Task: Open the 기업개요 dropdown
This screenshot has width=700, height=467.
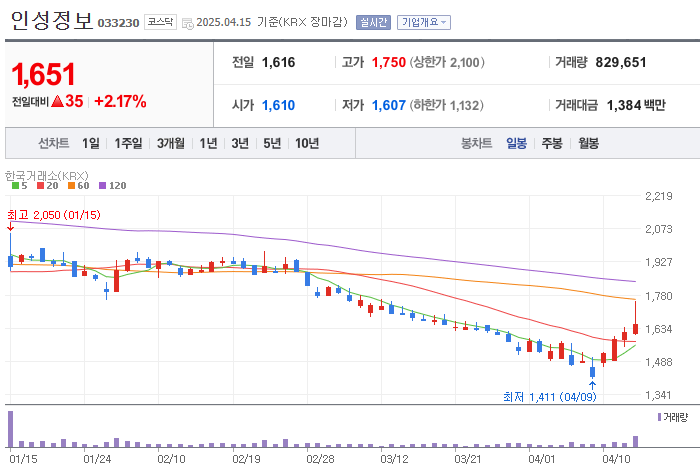Action: pos(424,22)
